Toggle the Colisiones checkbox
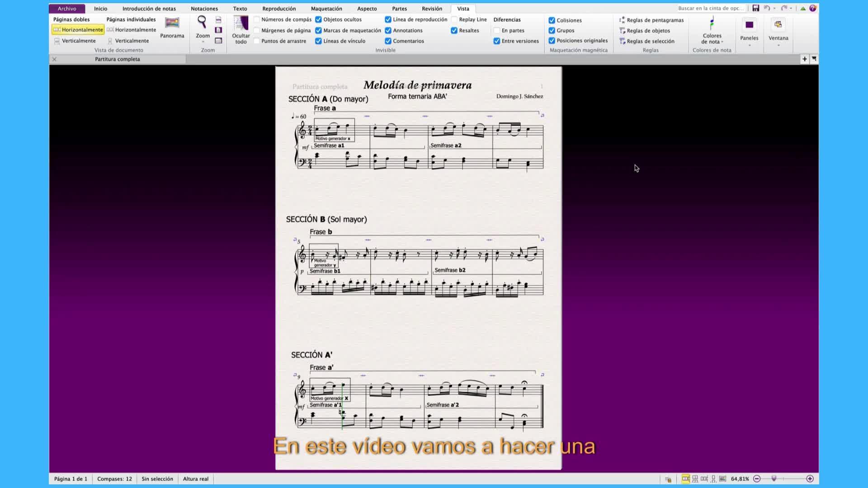868x488 pixels. [x=552, y=20]
